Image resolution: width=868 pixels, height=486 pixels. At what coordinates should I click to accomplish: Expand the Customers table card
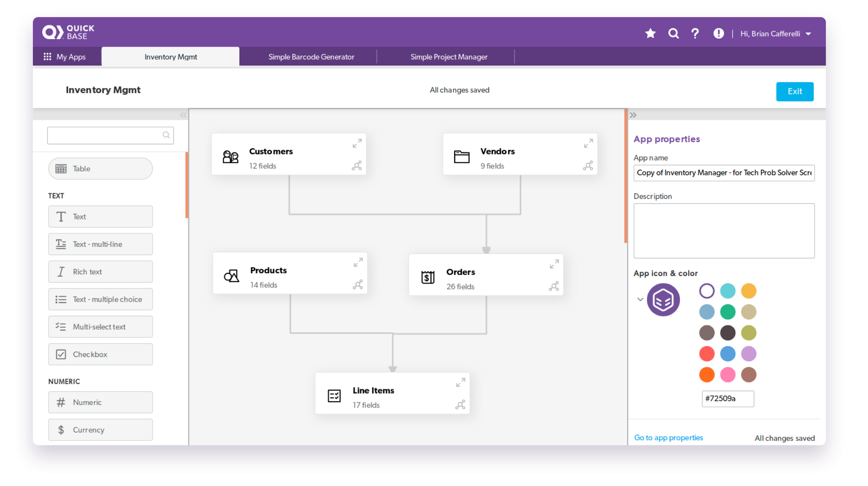click(357, 144)
